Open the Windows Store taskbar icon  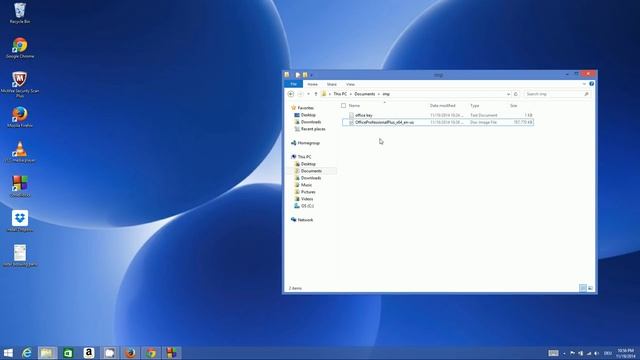[x=68, y=353]
